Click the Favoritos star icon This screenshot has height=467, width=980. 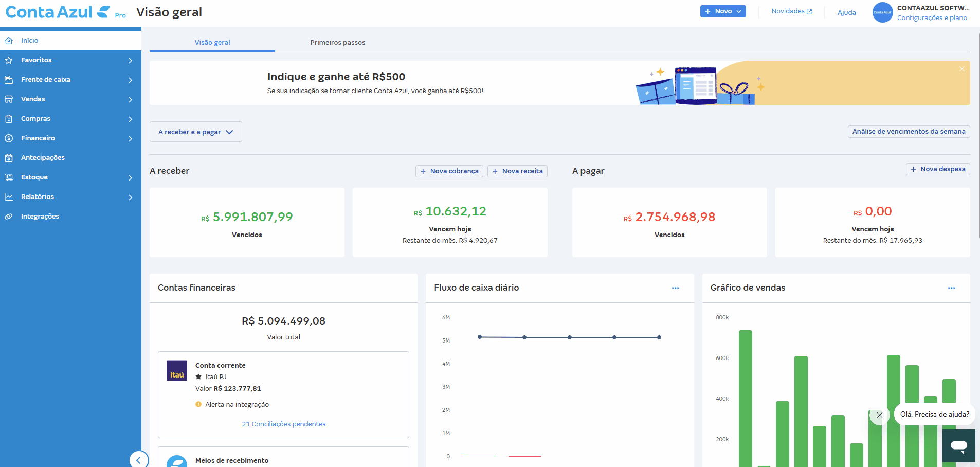[9, 60]
